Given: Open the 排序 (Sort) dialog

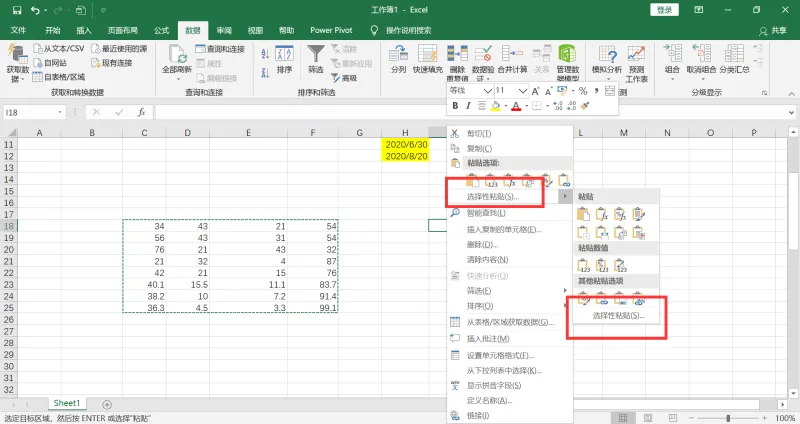Looking at the screenshot, I should click(x=284, y=60).
